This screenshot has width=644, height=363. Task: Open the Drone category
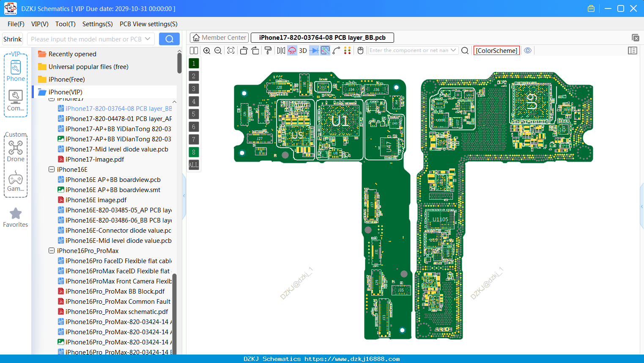point(16,151)
